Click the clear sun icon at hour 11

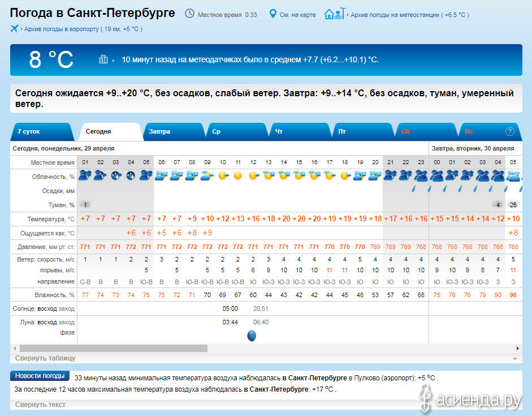[x=237, y=175]
